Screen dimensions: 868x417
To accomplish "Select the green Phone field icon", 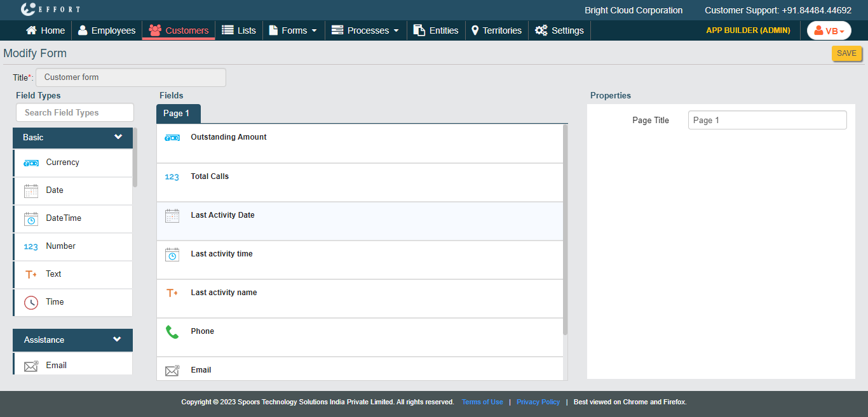I will coord(172,332).
